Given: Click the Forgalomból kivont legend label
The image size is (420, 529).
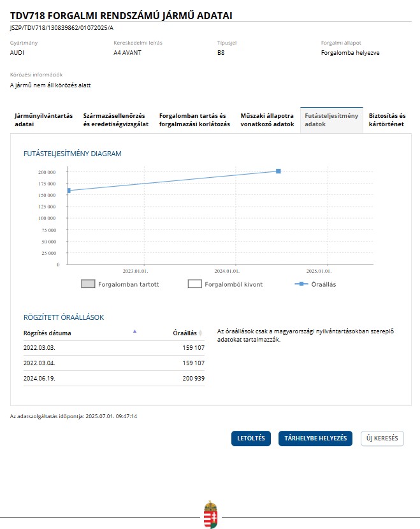Looking at the screenshot, I should click(x=233, y=284).
